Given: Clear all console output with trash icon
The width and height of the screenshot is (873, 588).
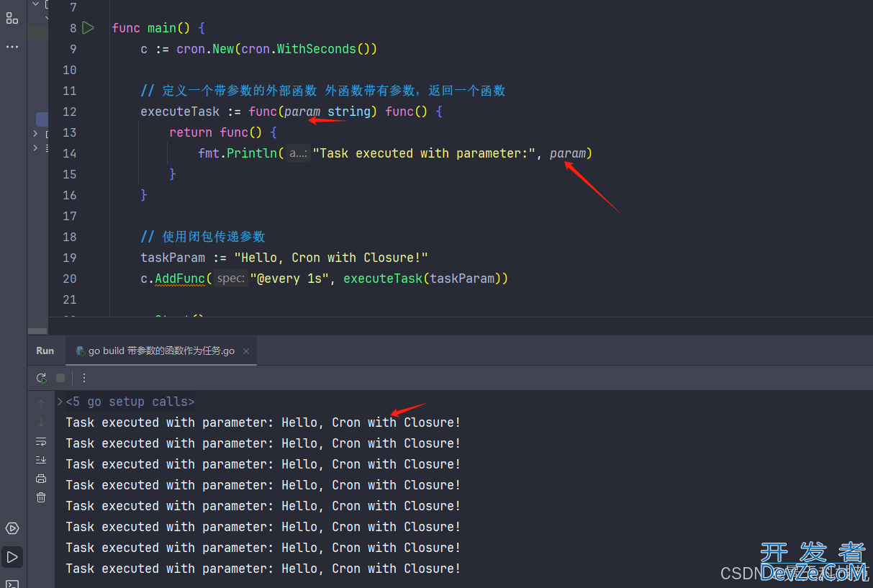Looking at the screenshot, I should click(41, 497).
